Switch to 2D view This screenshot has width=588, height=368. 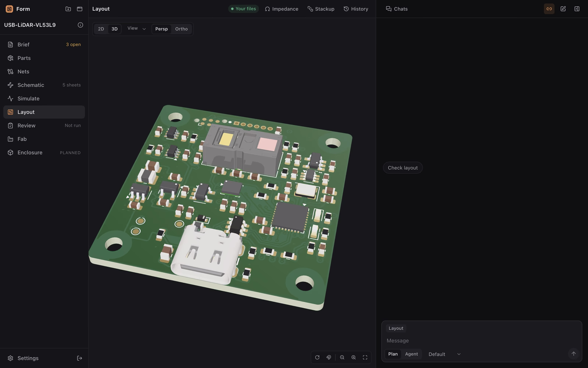[x=101, y=29]
